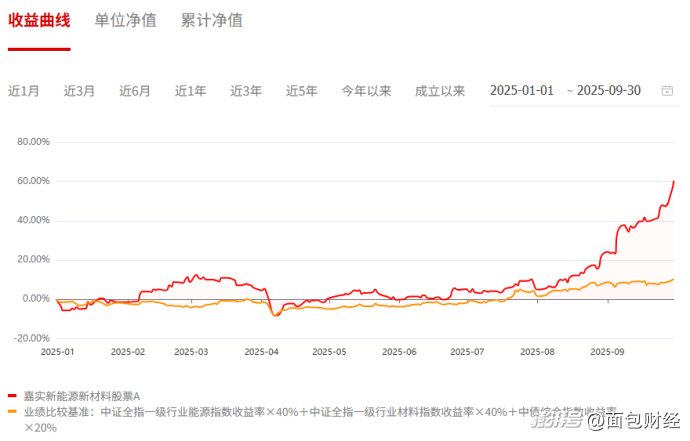Screen dimensions: 690x441
Task: Click the 2025-04 x-axis marker
Action: click(264, 352)
